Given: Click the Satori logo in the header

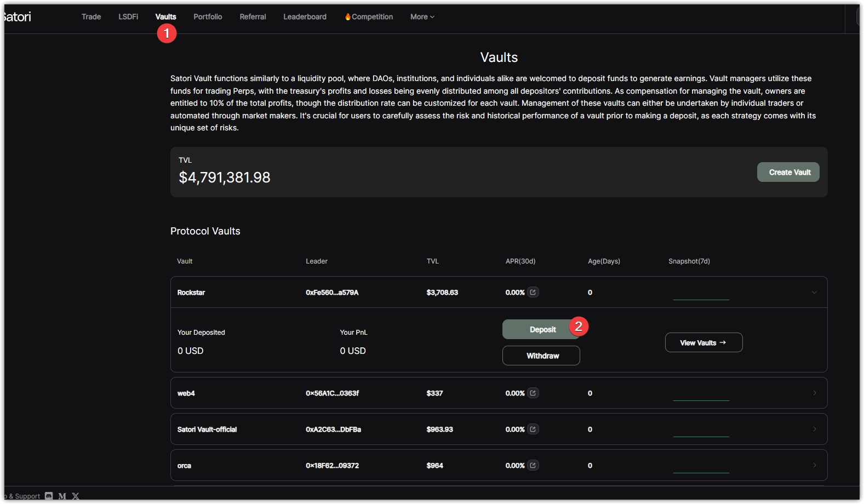Looking at the screenshot, I should point(17,17).
